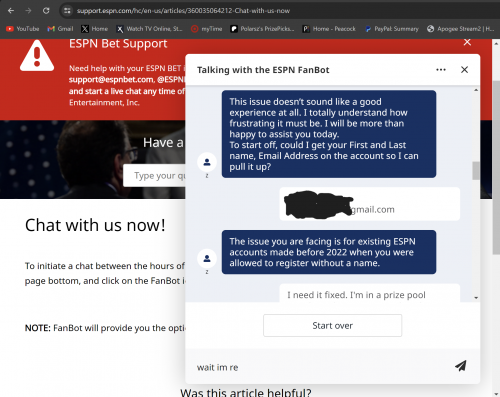Click the "I need it fixed" message
The height and width of the screenshot is (397, 500).
[370, 293]
